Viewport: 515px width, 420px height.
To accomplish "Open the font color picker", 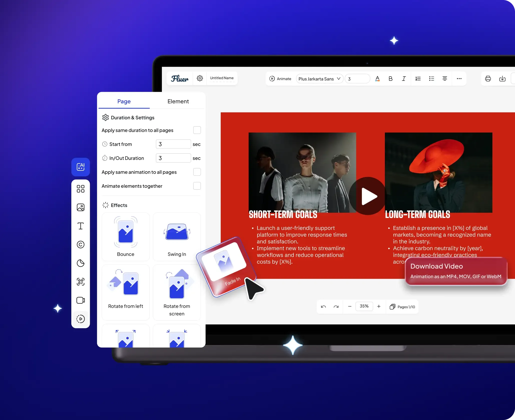I will coord(378,78).
